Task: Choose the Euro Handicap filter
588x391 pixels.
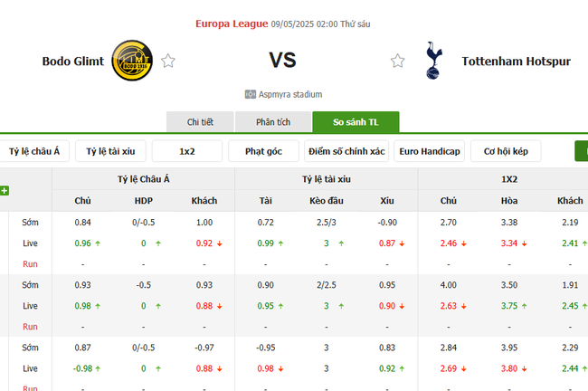Action: point(430,151)
